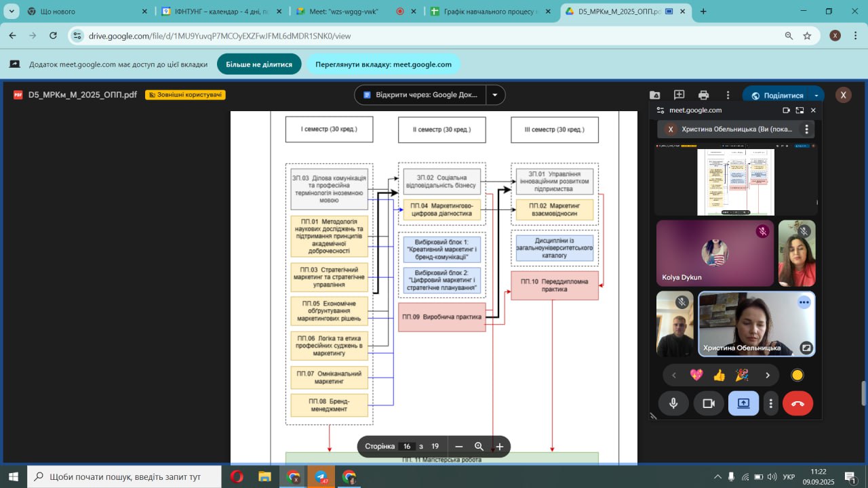Print the PDF using printer icon
This screenshot has height=488, width=868.
coord(703,95)
